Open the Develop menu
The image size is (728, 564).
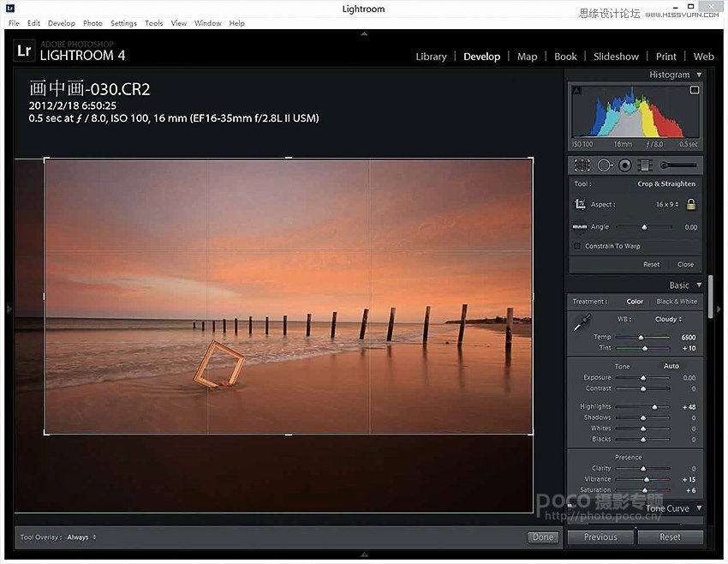tap(62, 23)
